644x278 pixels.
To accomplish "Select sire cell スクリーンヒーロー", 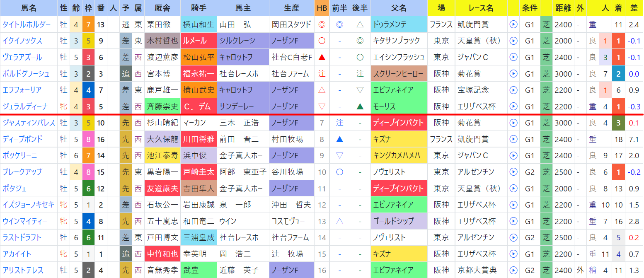I will pyautogui.click(x=399, y=74).
